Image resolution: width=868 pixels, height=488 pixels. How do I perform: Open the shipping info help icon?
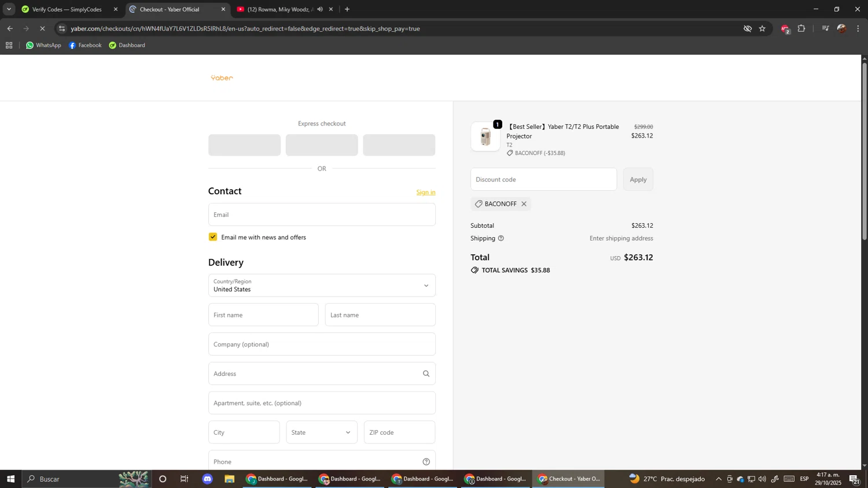tap(501, 238)
